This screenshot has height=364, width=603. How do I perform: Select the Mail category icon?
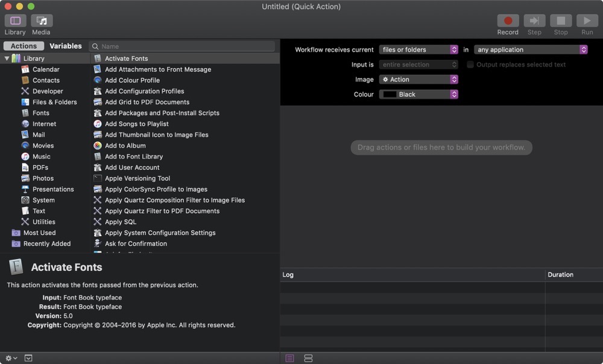[25, 134]
